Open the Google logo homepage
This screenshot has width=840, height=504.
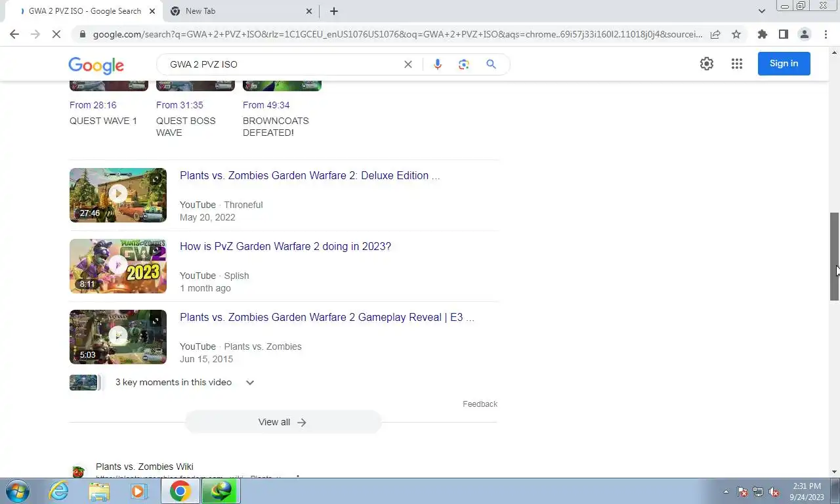96,66
